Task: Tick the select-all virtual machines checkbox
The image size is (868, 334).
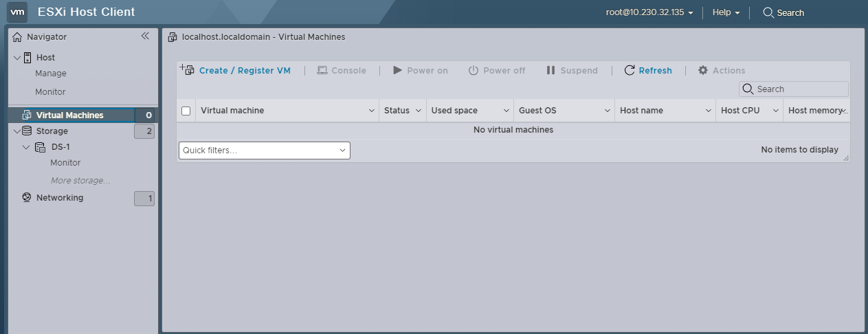Action: coord(186,111)
